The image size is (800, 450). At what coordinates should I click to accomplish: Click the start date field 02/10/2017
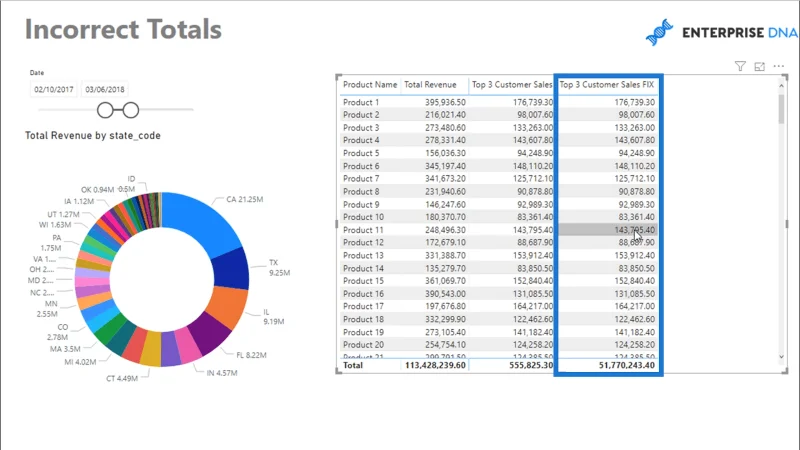(x=54, y=89)
